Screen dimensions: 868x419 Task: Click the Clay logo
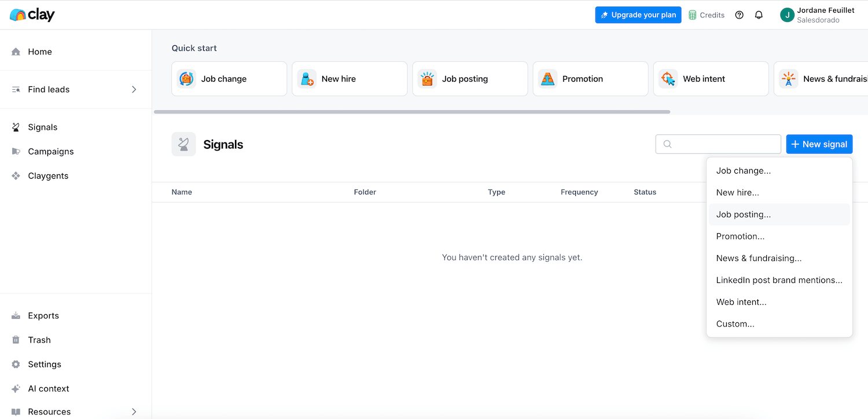[x=32, y=15]
